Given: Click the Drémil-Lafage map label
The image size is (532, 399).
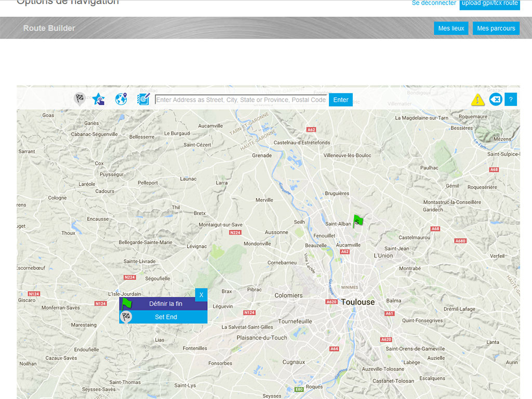Looking at the screenshot, I should click(x=459, y=309).
